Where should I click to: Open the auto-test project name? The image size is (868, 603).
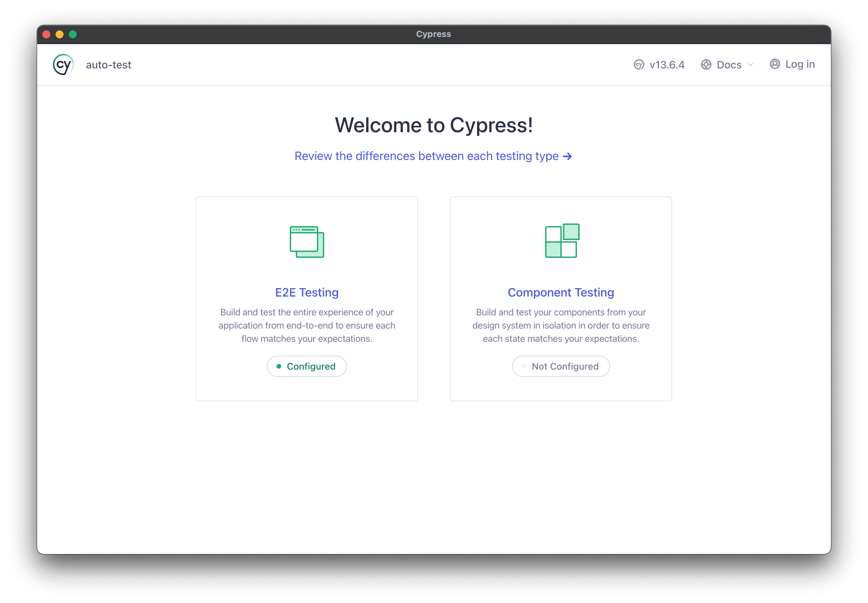point(108,64)
